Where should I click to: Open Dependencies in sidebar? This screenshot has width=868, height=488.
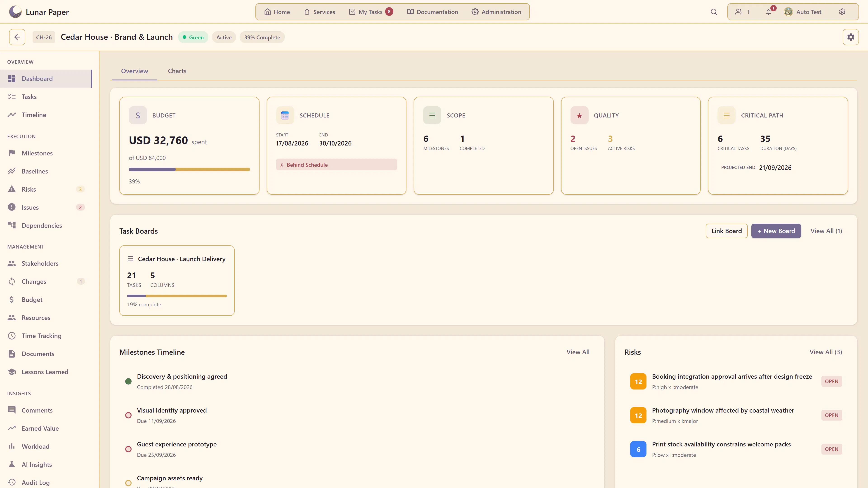point(46,225)
